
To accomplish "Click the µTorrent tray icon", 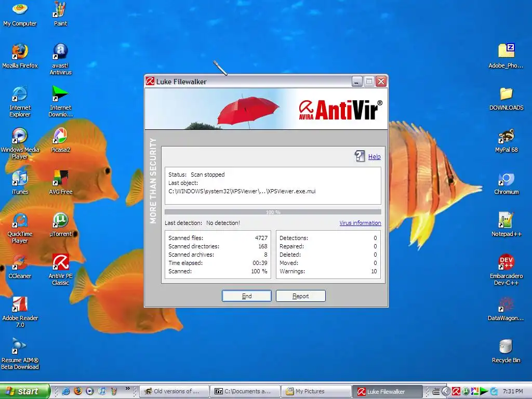I will coord(465,391).
